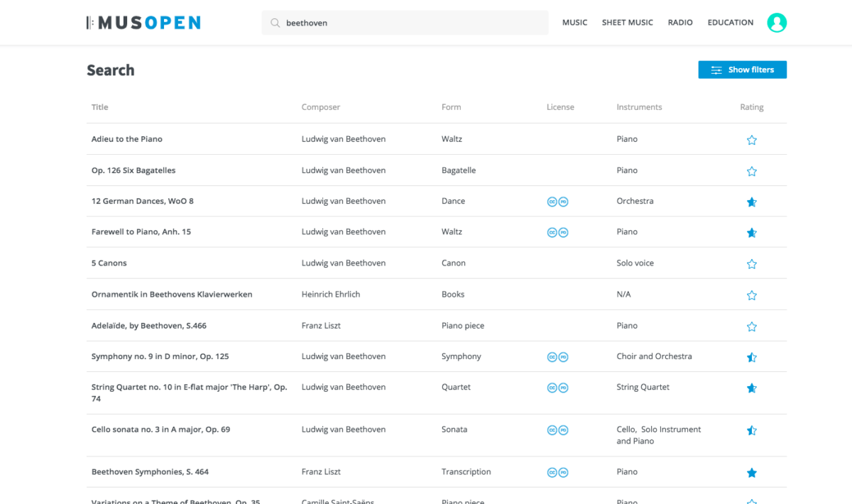852x504 pixels.
Task: Click the Canon form cell
Action: [x=454, y=263]
